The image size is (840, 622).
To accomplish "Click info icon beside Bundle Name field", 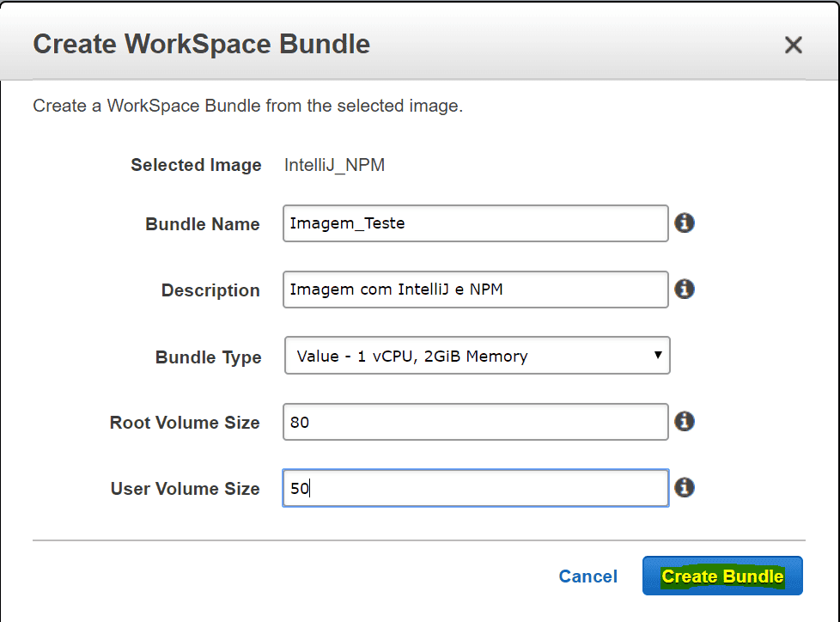I will [x=684, y=223].
